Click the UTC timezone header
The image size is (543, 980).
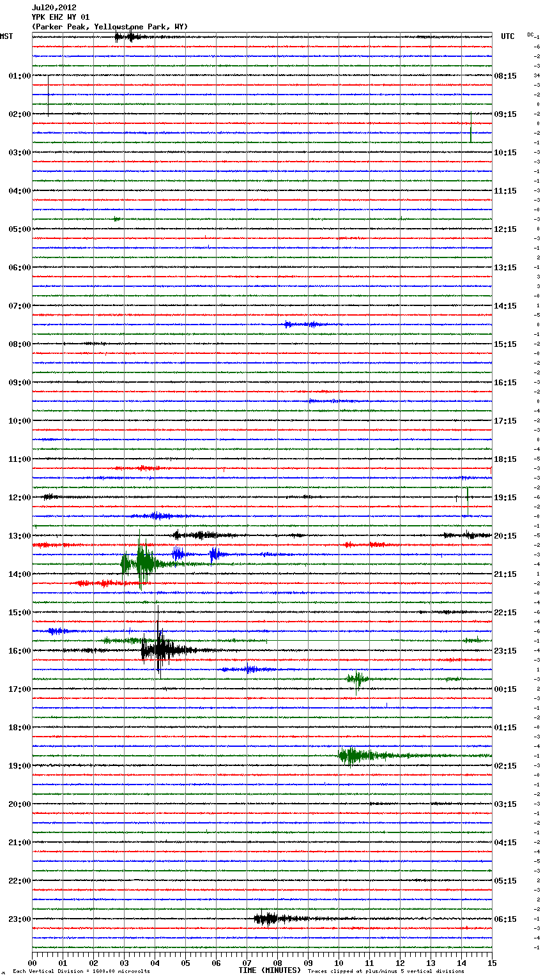(x=508, y=36)
